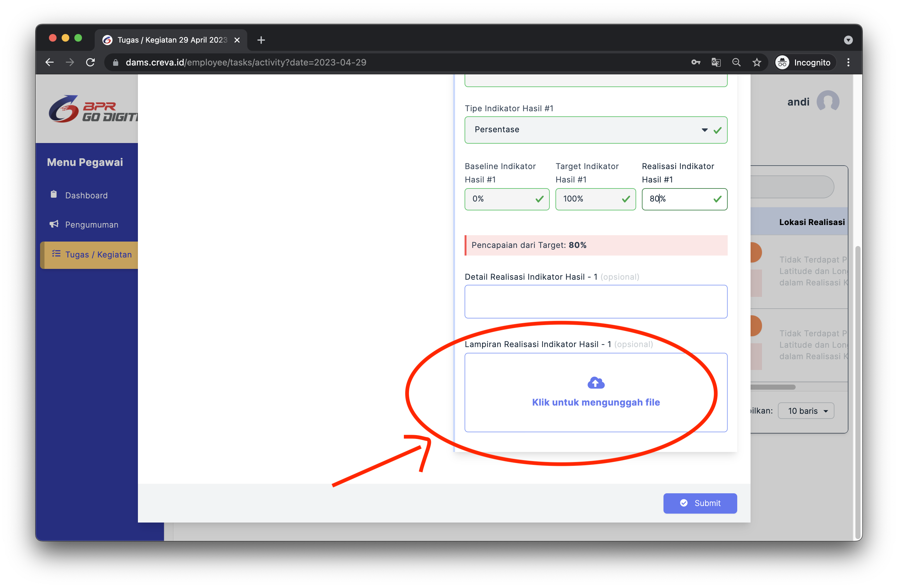898x588 pixels.
Task: Click Lokasi Realisasi column header
Action: pos(812,222)
